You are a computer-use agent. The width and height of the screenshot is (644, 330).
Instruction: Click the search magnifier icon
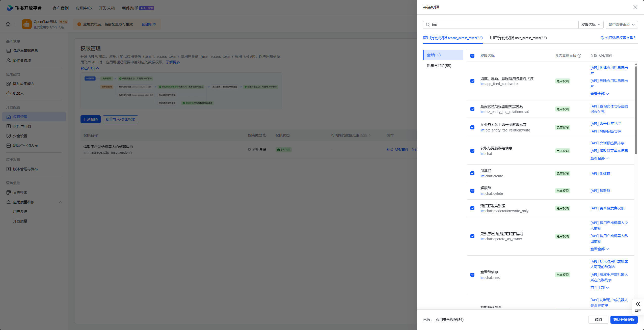tap(428, 25)
